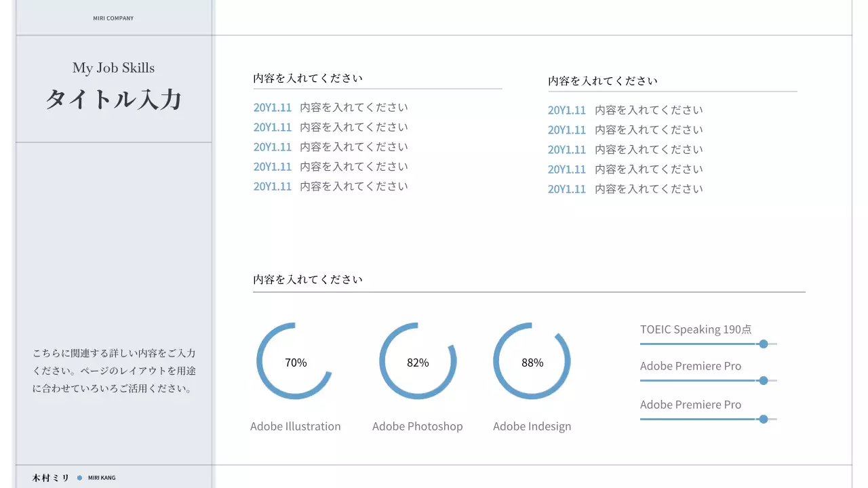868x488 pixels.
Task: Select the MIRI COMPANY header text
Action: (x=113, y=18)
